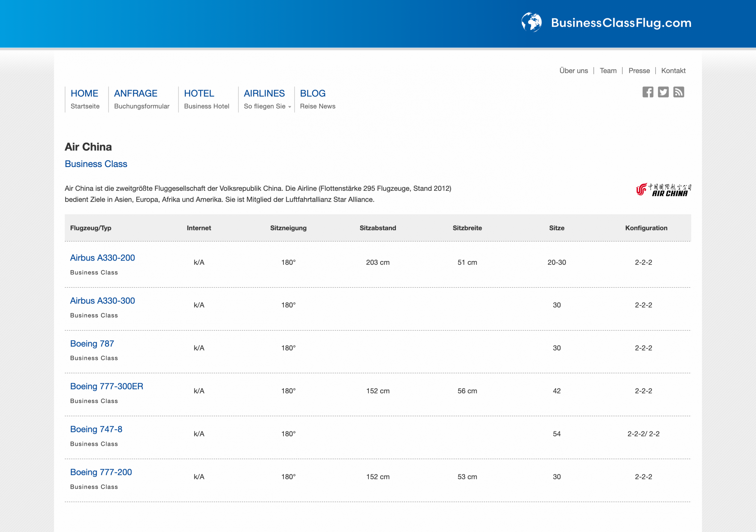Open the Boeing 747-8 link
The width and height of the screenshot is (756, 532).
[x=96, y=429]
